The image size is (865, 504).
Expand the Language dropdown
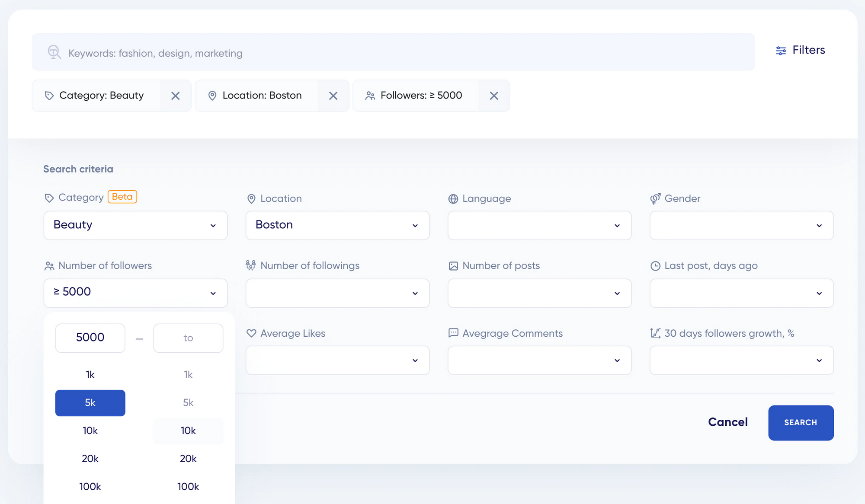pos(539,225)
